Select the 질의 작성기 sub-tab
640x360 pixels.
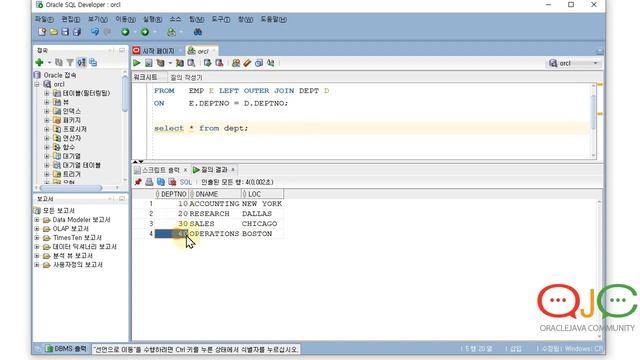pos(186,77)
